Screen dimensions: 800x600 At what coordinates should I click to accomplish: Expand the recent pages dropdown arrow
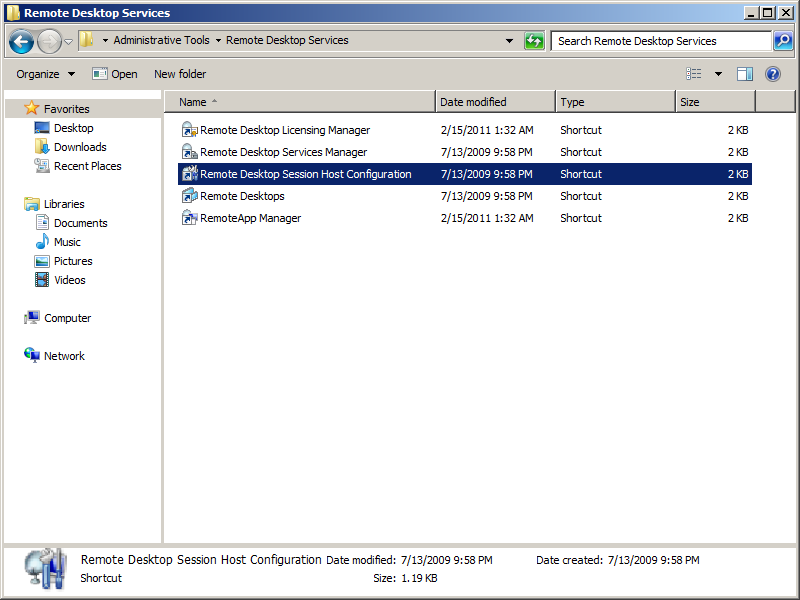pos(68,41)
